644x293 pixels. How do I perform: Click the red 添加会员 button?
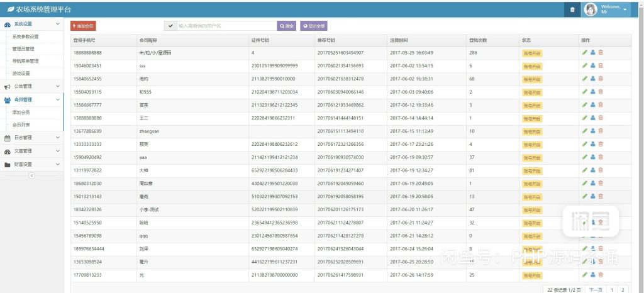(83, 26)
